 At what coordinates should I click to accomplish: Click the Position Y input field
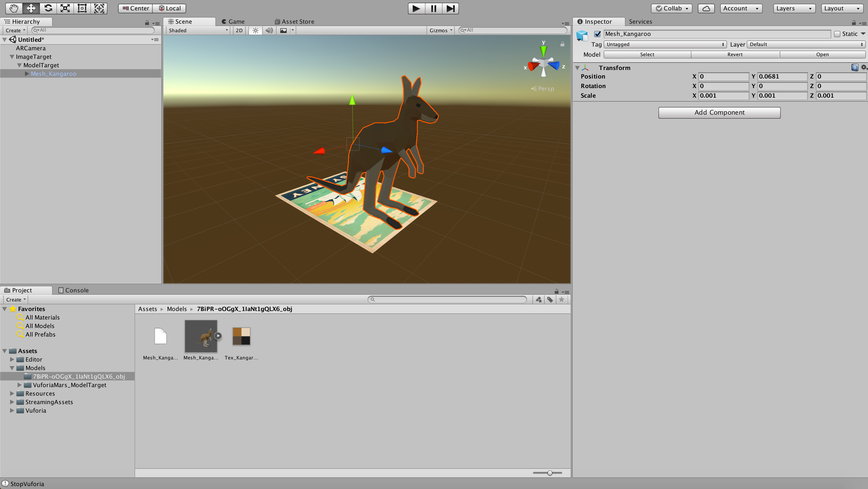point(782,77)
